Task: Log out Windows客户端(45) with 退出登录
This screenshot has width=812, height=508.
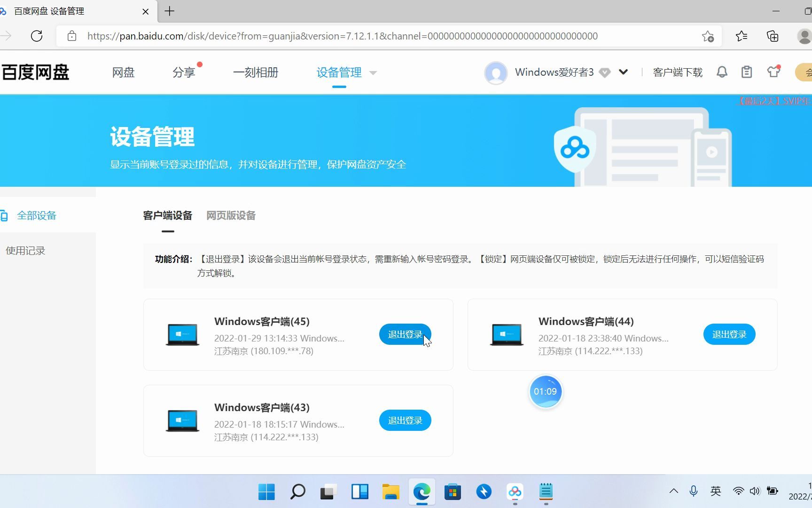Action: click(405, 334)
